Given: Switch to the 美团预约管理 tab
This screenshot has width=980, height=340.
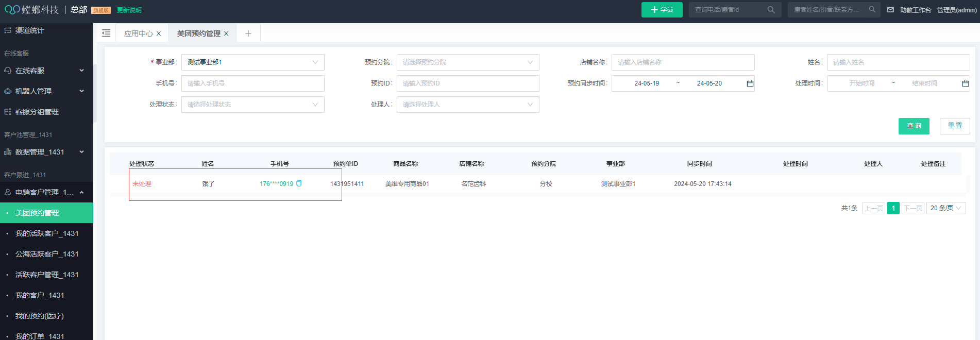Looking at the screenshot, I should (x=198, y=33).
